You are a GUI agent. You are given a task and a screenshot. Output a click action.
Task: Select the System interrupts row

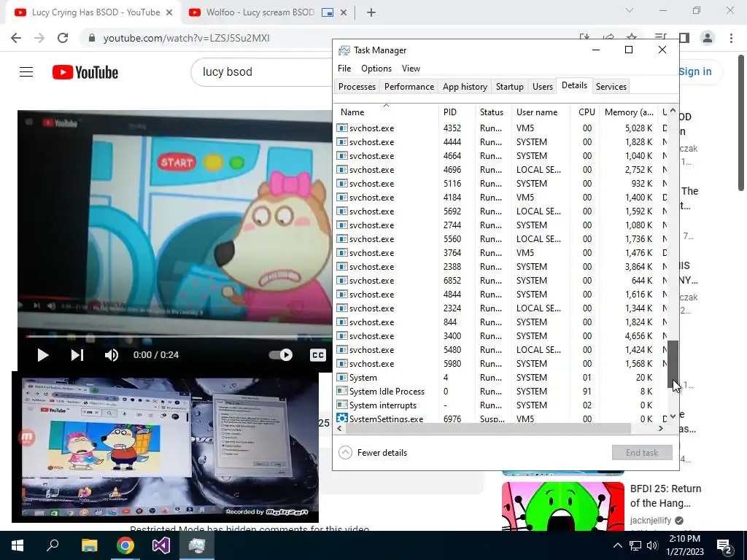[500, 405]
